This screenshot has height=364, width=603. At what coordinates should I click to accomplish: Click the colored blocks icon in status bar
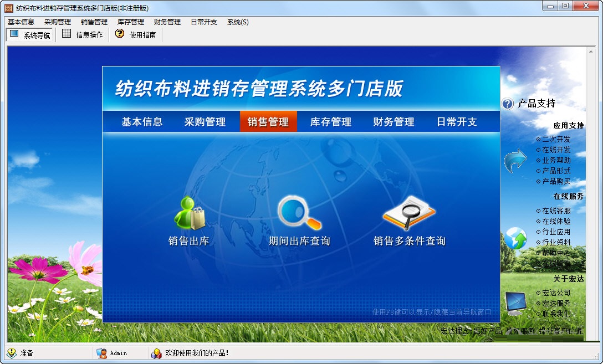[x=156, y=353]
